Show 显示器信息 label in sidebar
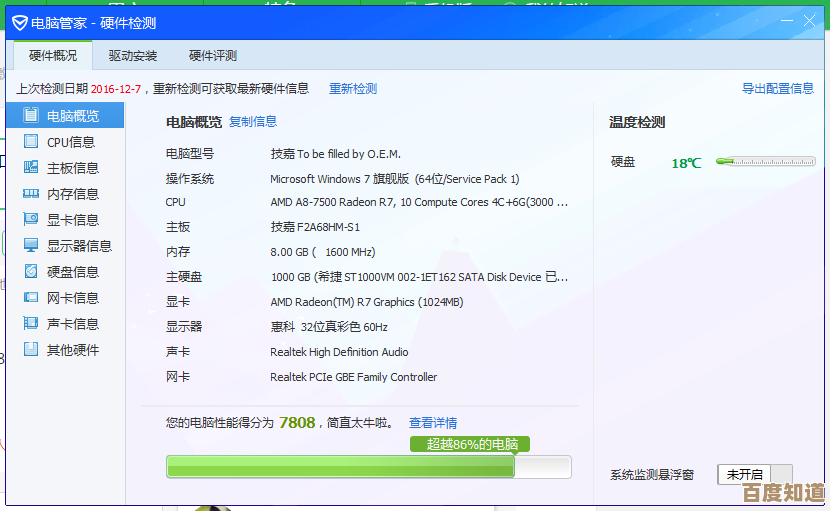This screenshot has height=511, width=830. tap(79, 246)
